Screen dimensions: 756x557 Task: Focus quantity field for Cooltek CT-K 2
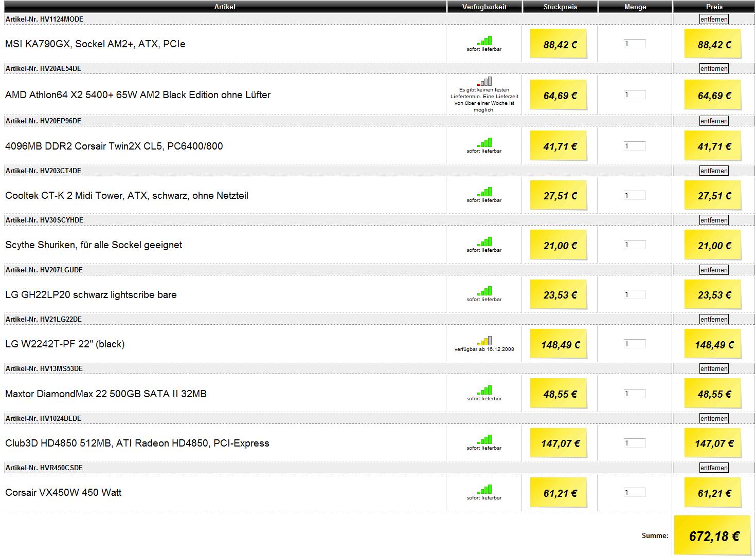pyautogui.click(x=635, y=195)
